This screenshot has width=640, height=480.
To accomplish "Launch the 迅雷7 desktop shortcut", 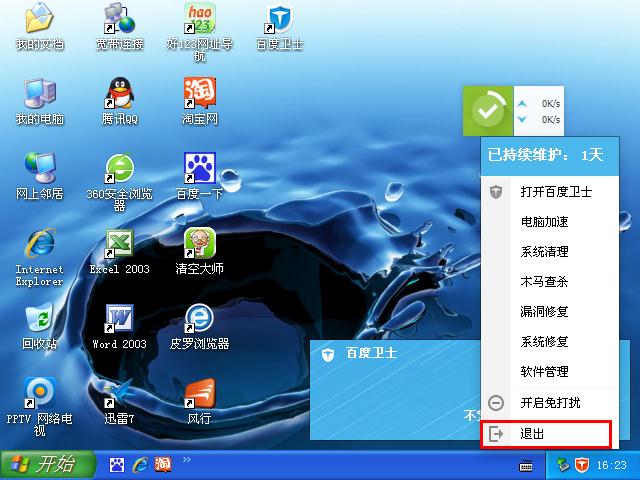I will [119, 395].
